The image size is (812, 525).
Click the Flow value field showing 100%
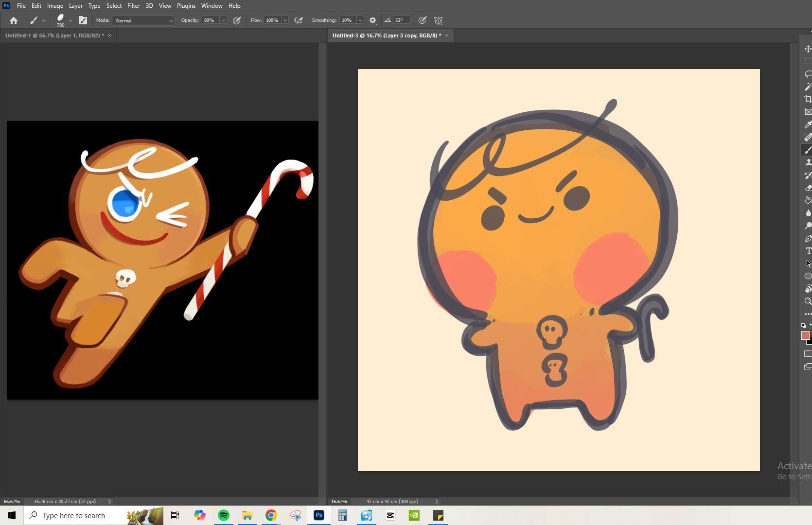tap(272, 20)
